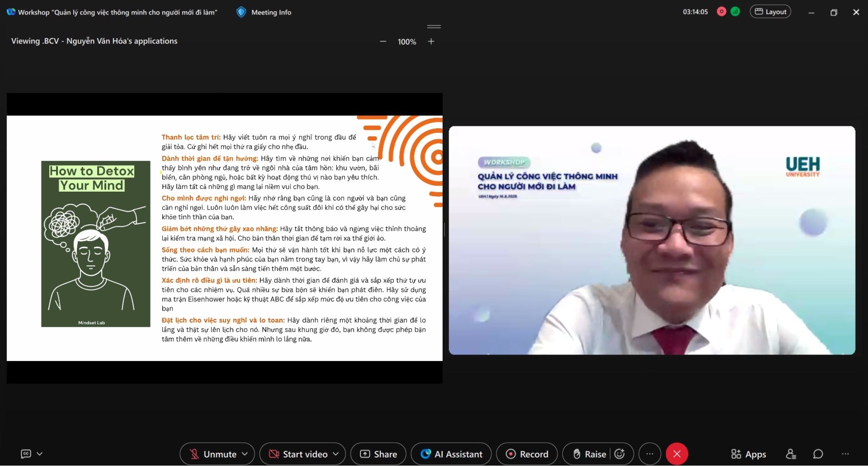Screen dimensions: 868x466
Task: Open the closed captions icon
Action: pyautogui.click(x=26, y=454)
